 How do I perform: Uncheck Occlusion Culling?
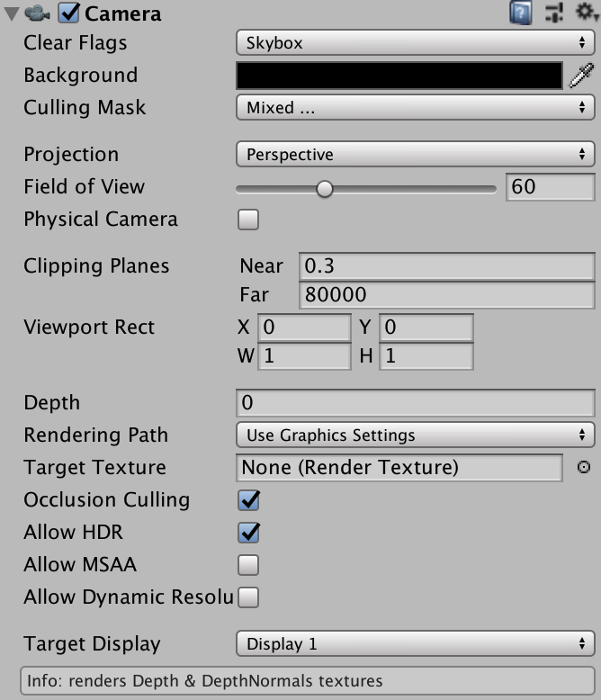[247, 500]
